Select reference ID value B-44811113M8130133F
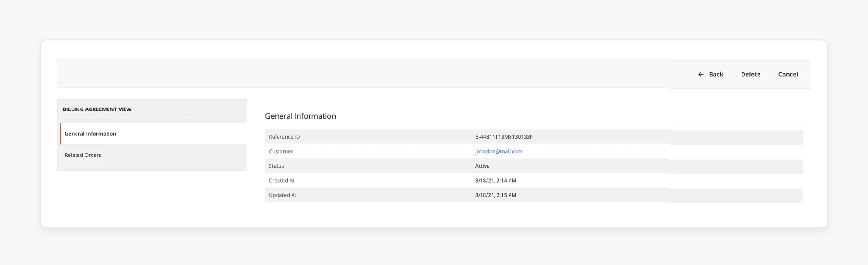 coord(504,137)
